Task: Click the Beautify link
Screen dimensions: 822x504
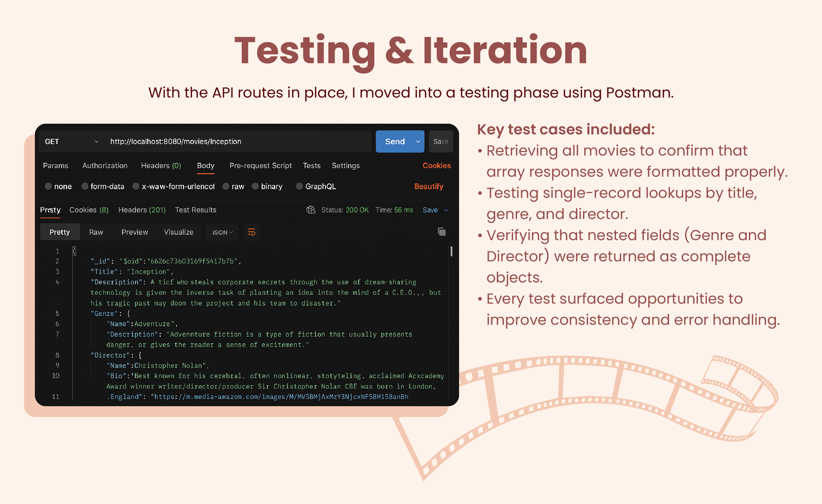Action: [429, 186]
